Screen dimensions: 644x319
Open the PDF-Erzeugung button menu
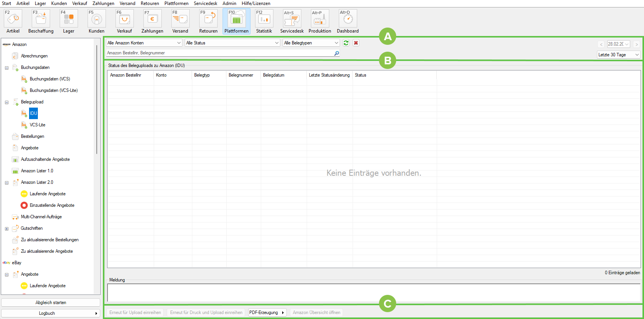pos(267,312)
